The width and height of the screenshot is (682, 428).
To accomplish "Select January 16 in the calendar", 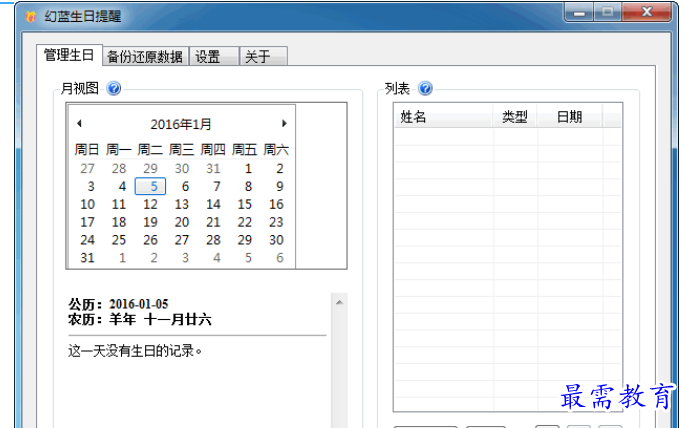I will (x=276, y=204).
